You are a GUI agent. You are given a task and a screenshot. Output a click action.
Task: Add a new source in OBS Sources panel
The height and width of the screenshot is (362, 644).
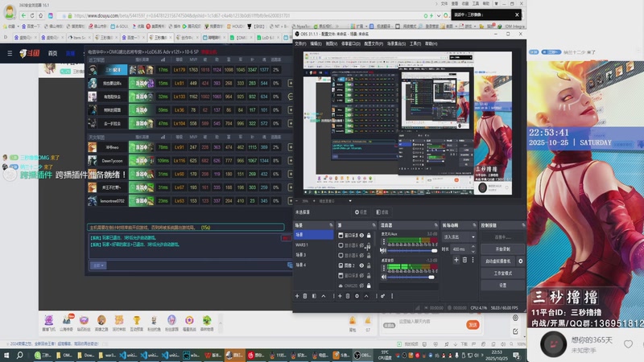(340, 296)
